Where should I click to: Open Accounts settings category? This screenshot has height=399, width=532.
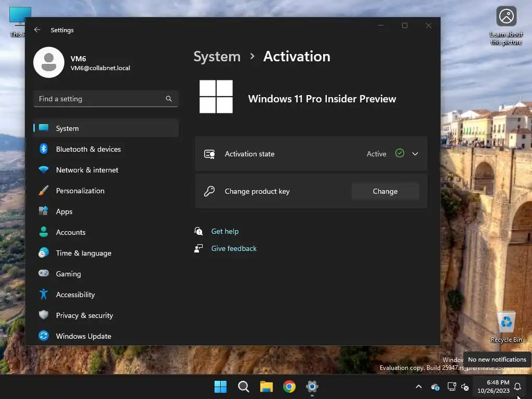106,232
